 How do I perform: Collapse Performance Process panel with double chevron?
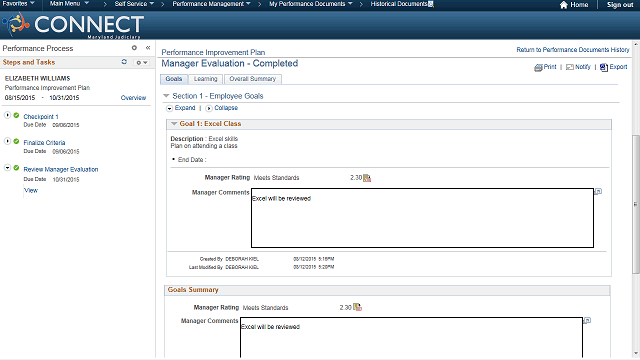coord(148,48)
